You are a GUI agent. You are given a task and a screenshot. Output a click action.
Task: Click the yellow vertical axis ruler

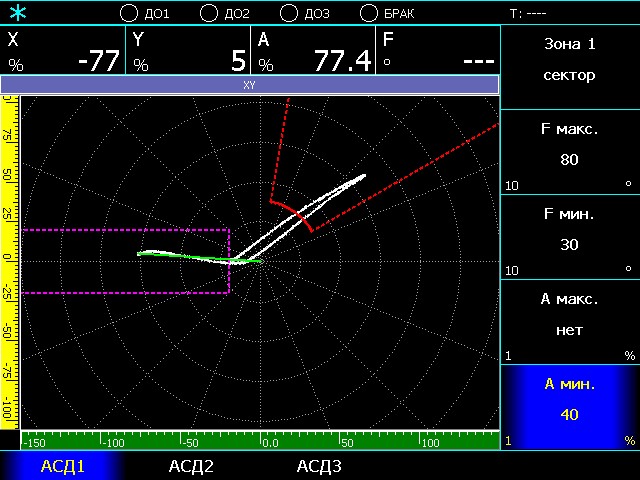[10, 260]
